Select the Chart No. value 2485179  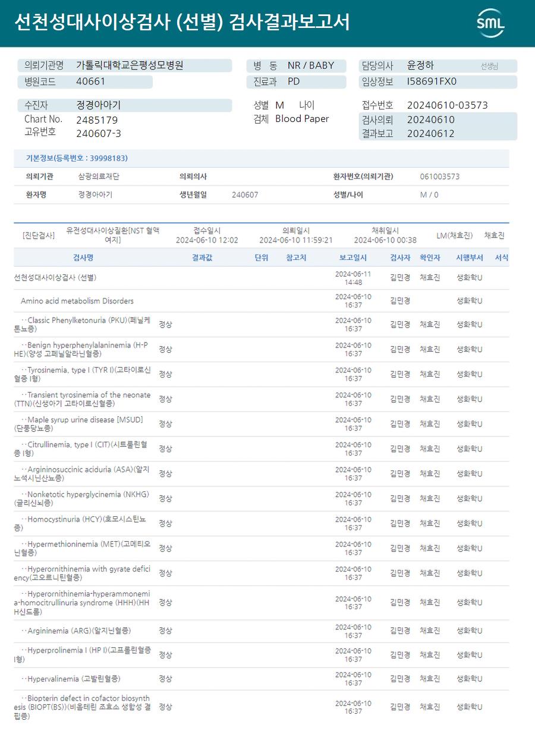pos(97,120)
